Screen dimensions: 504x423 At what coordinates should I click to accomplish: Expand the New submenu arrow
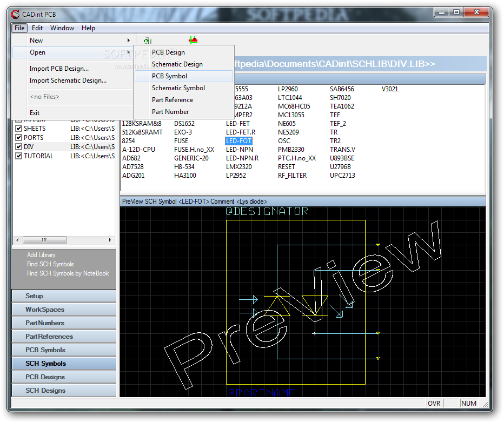(x=129, y=41)
